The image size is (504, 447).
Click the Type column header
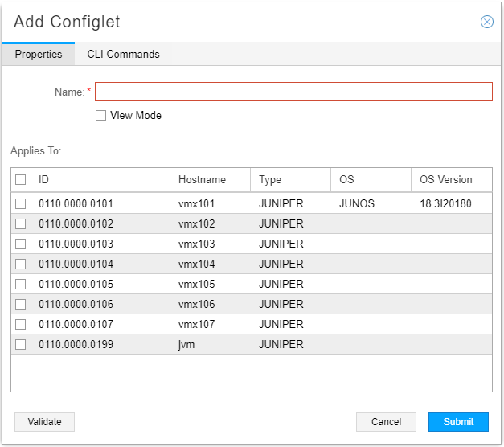tap(270, 180)
